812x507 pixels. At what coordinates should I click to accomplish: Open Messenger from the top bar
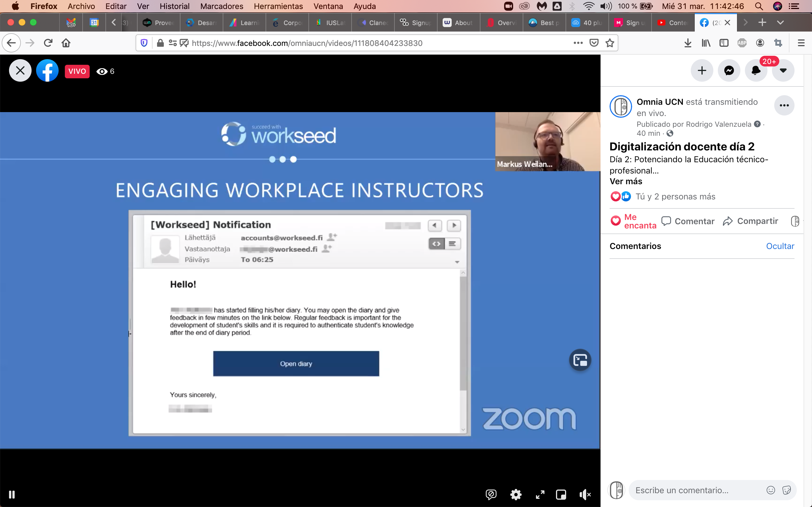coord(729,70)
